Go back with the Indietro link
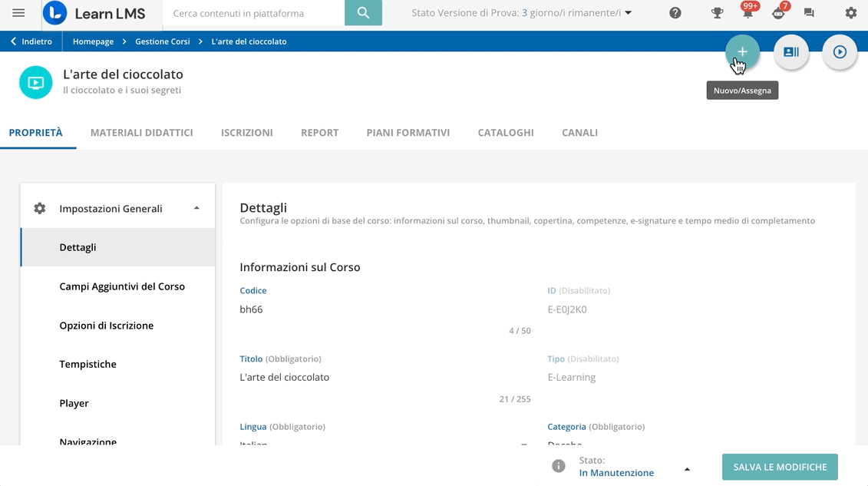Viewport: 868px width, 486px height. (x=31, y=41)
